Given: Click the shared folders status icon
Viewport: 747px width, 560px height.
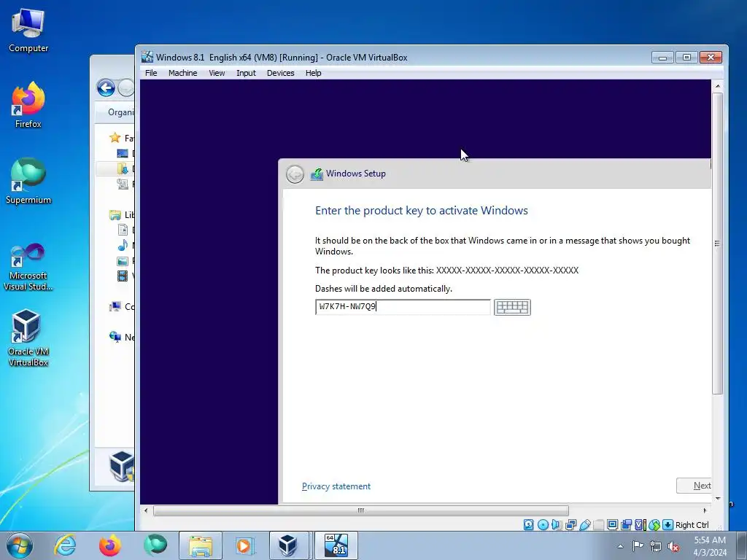Looking at the screenshot, I should (x=598, y=525).
